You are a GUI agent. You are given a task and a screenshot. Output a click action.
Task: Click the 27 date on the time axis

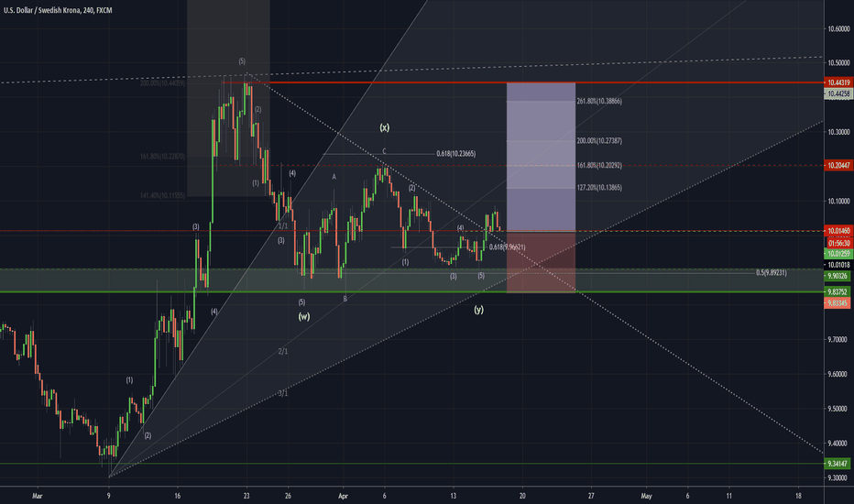click(591, 497)
